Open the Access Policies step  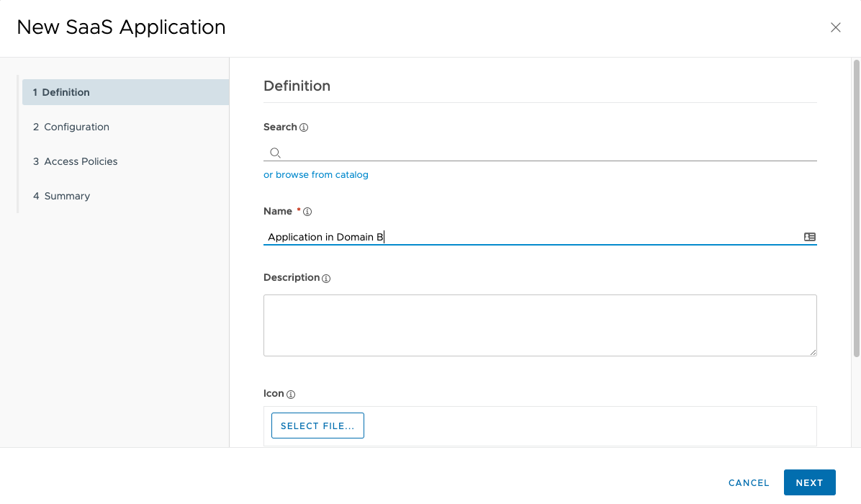81,161
